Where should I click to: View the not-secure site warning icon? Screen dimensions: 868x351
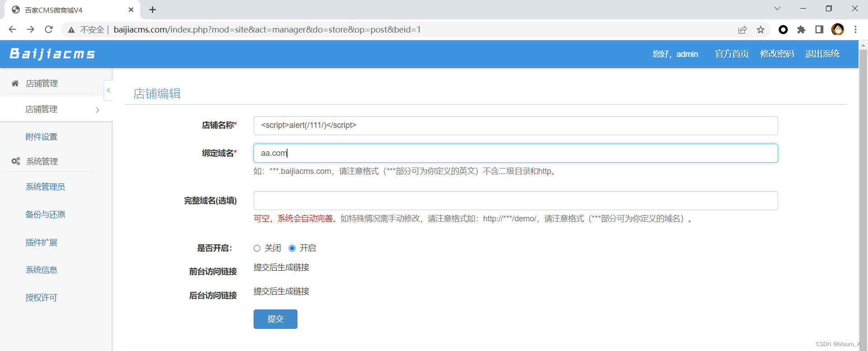click(71, 30)
